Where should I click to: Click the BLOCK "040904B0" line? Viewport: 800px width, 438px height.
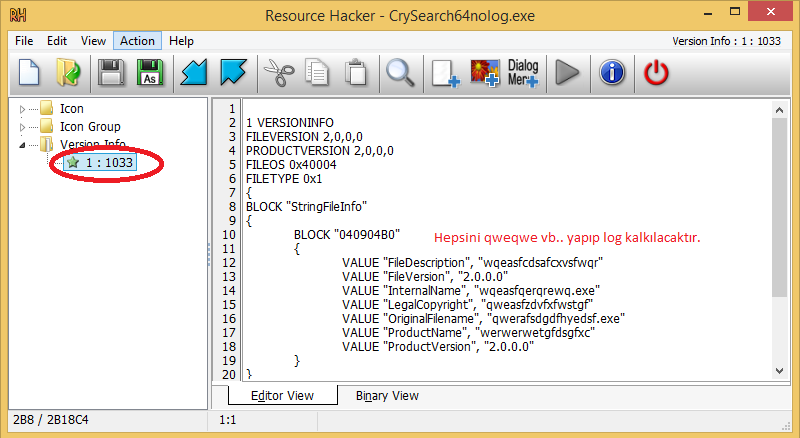tap(346, 234)
